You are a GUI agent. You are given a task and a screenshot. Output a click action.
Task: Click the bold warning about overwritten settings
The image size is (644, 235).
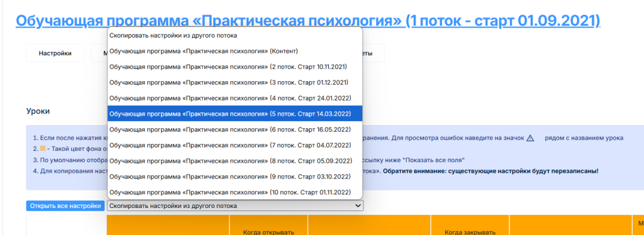click(x=491, y=171)
